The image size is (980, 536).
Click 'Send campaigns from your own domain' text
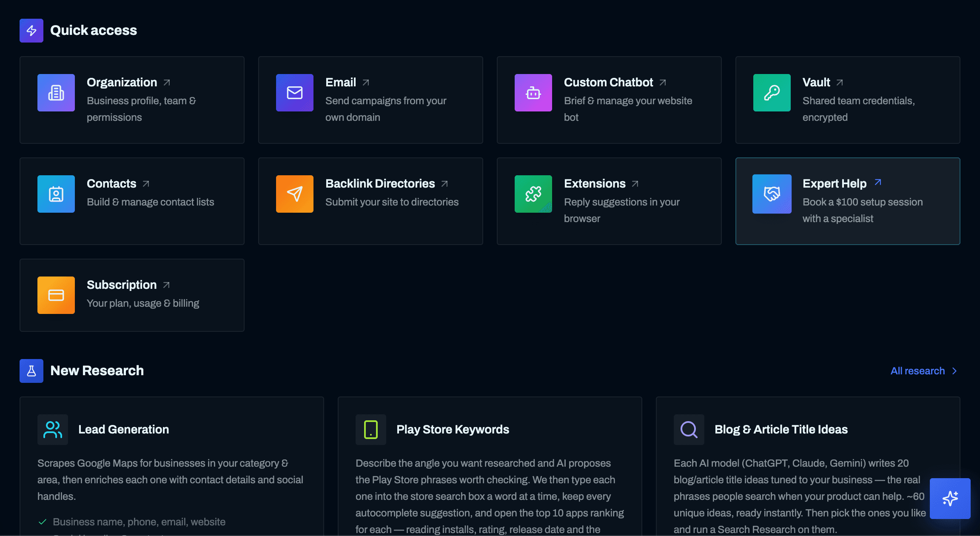[386, 109]
